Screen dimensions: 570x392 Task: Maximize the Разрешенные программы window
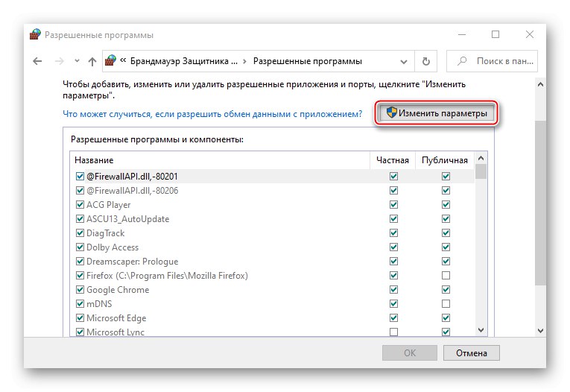(x=495, y=34)
